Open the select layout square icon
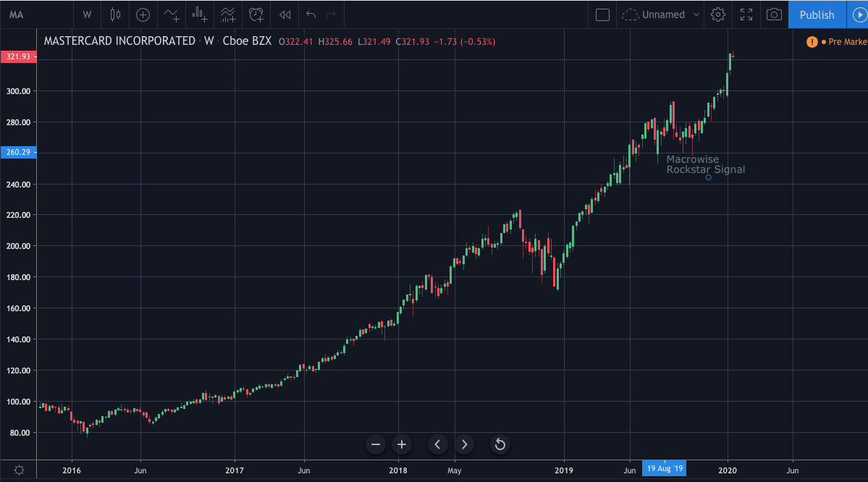This screenshot has width=868, height=482. click(602, 15)
